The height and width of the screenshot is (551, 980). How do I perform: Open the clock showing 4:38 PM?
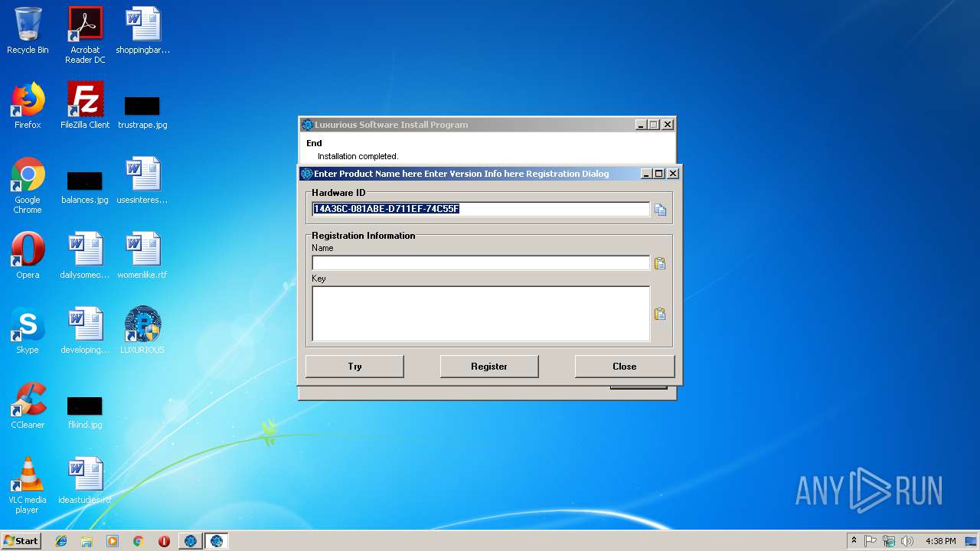(940, 541)
